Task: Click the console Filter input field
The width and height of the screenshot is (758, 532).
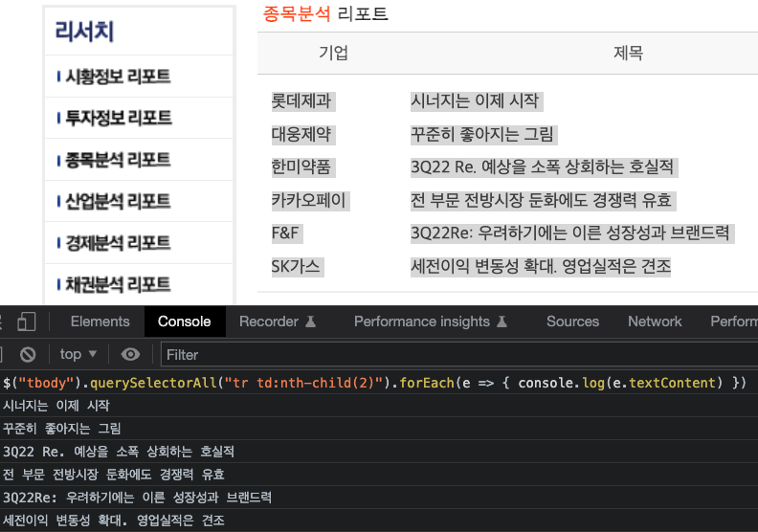Action: point(459,355)
